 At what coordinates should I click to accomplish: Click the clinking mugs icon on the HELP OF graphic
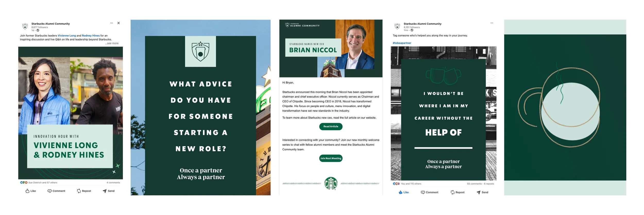pyautogui.click(x=443, y=76)
